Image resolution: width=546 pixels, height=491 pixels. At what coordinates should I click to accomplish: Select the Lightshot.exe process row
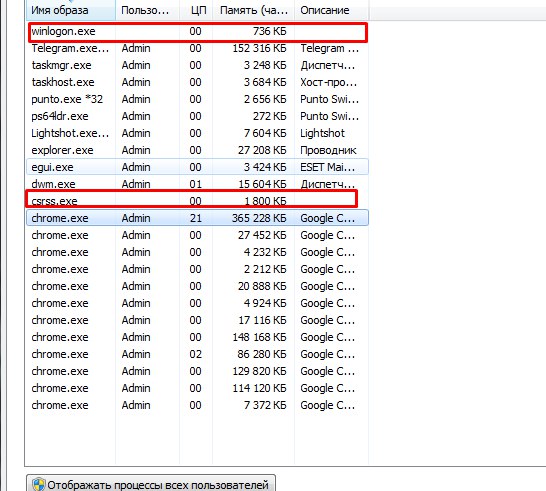(x=197, y=133)
